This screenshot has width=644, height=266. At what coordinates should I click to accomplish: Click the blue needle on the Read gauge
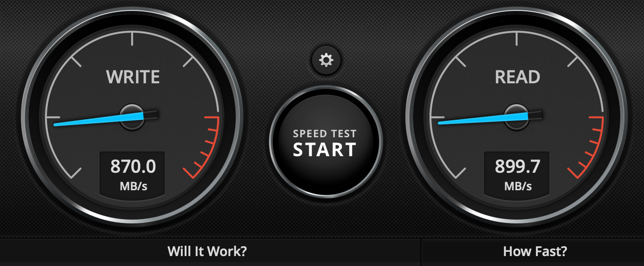click(x=483, y=118)
